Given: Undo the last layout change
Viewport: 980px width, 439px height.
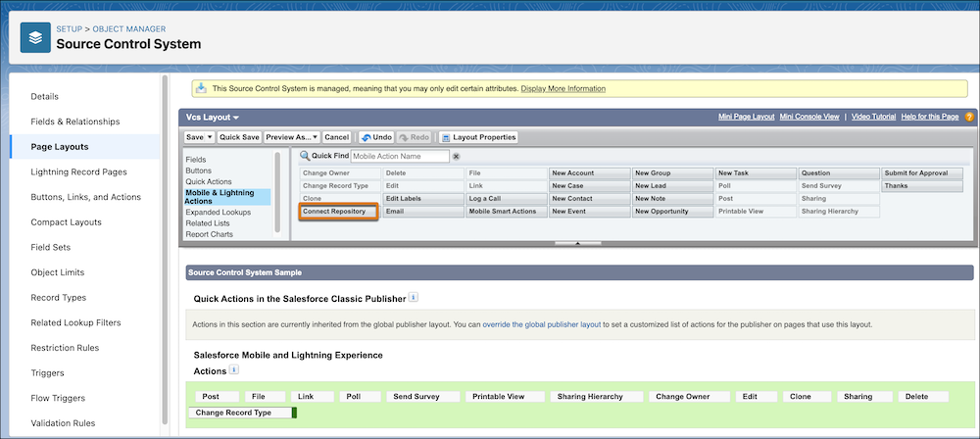Looking at the screenshot, I should (x=375, y=137).
